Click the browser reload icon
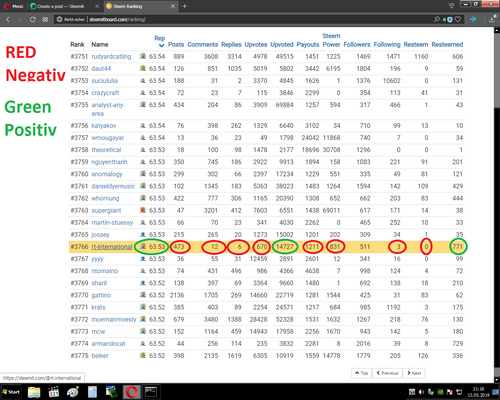The width and height of the screenshot is (500, 400). click(x=32, y=19)
